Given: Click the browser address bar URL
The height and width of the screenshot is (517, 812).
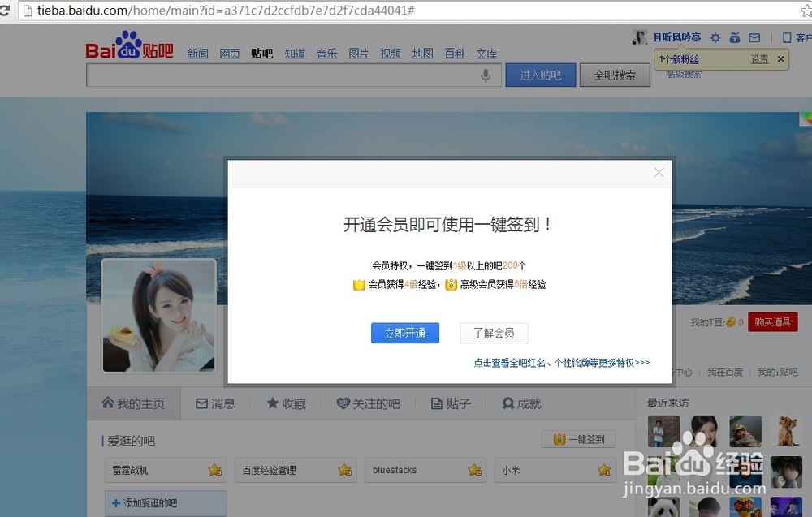Looking at the screenshot, I should [226, 11].
